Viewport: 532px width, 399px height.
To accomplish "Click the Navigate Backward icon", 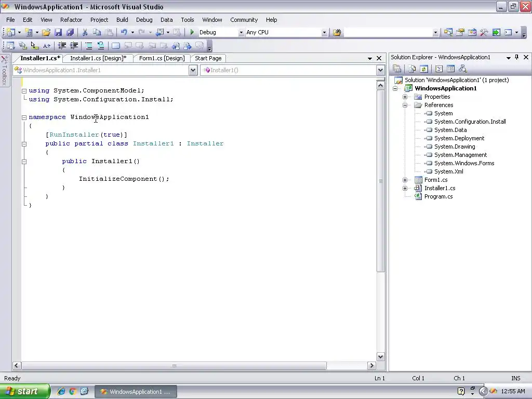I will pyautogui.click(x=159, y=32).
